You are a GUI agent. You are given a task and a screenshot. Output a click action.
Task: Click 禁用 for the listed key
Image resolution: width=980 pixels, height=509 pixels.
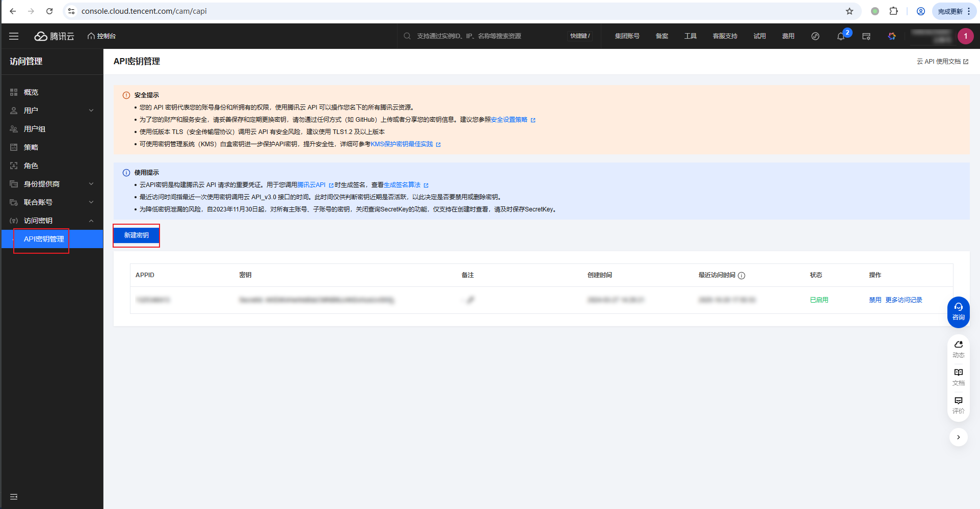coord(875,300)
